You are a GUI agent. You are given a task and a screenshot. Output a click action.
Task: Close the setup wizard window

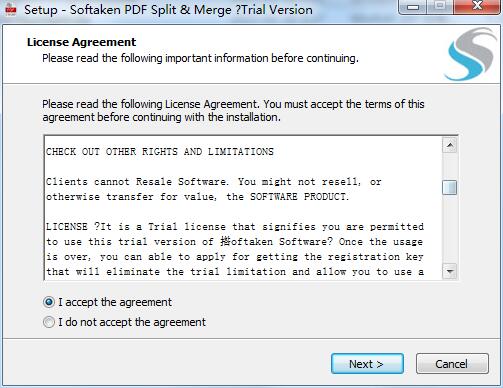coord(477,7)
